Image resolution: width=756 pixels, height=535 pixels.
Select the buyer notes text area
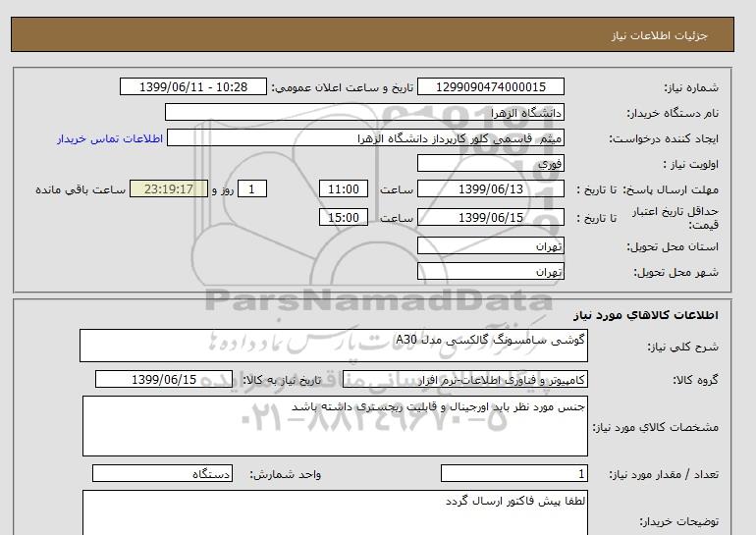point(335,512)
